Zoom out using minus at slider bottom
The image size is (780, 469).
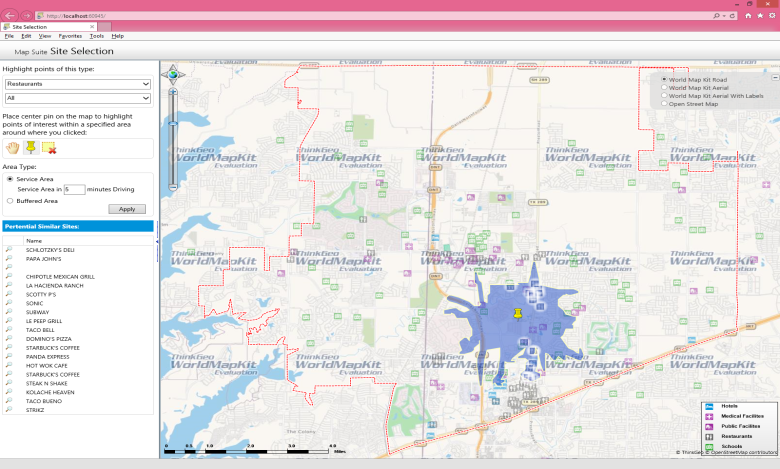tap(173, 187)
